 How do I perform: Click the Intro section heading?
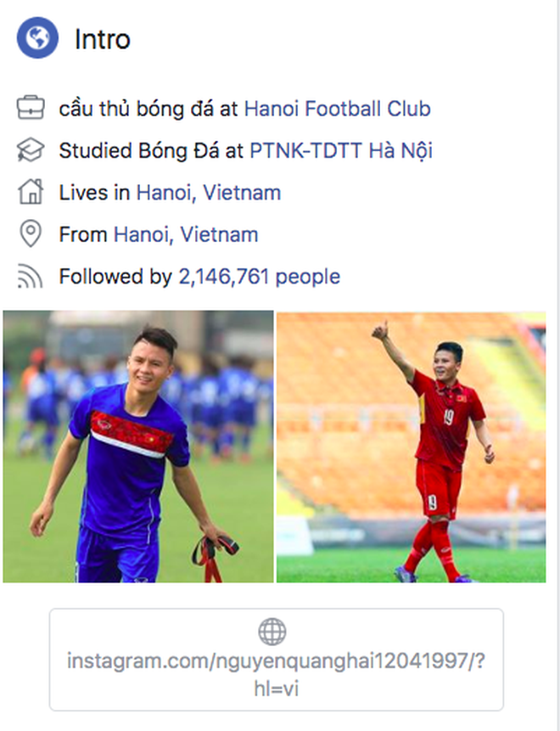point(103,39)
